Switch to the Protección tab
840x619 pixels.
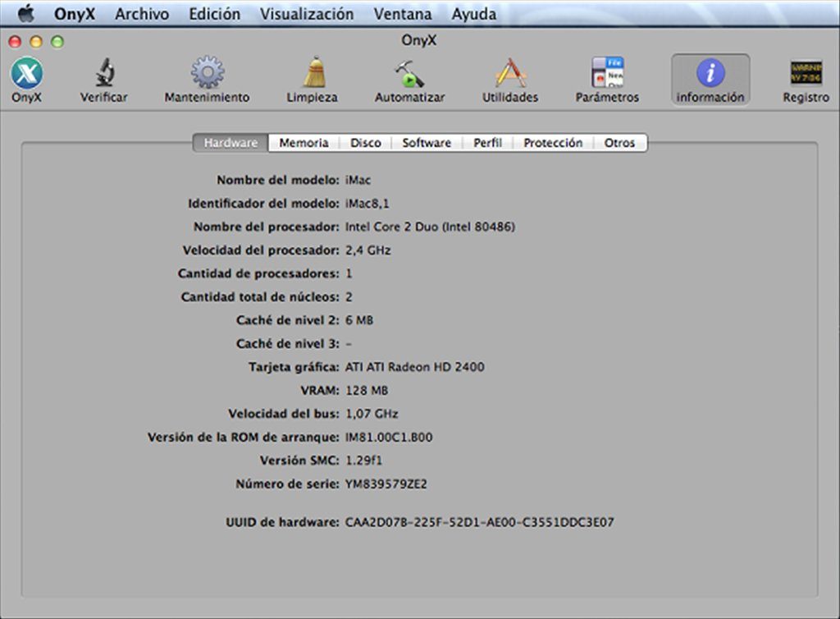coord(553,143)
